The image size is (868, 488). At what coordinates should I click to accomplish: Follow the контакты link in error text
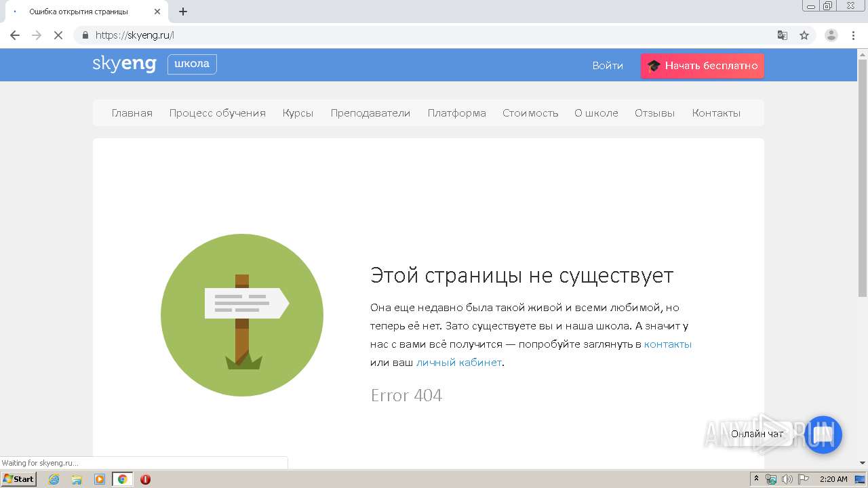click(668, 344)
